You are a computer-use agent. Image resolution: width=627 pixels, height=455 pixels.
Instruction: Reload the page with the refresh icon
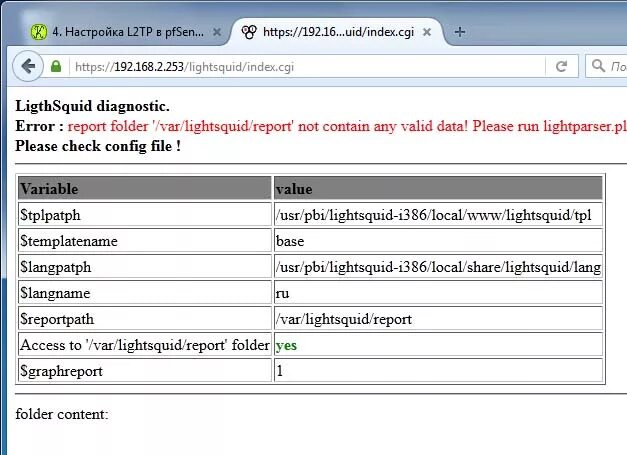[562, 66]
